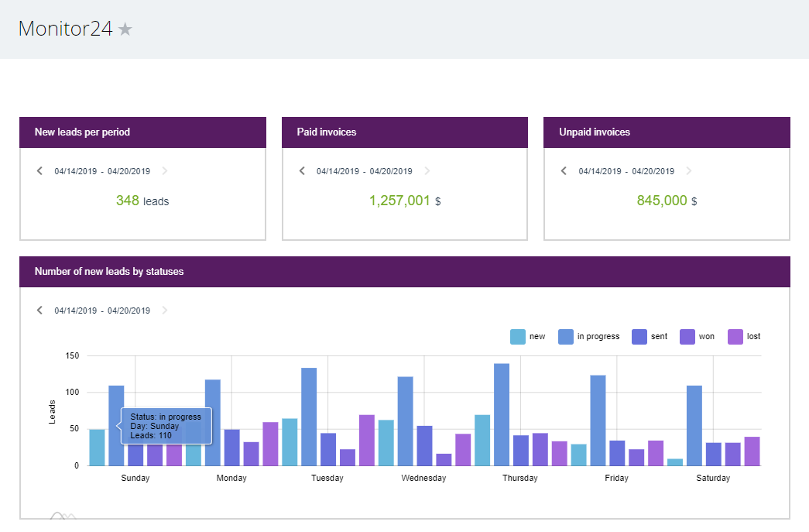This screenshot has width=809, height=532.
Task: Open date range in Unpaid invoices widget
Action: (626, 171)
